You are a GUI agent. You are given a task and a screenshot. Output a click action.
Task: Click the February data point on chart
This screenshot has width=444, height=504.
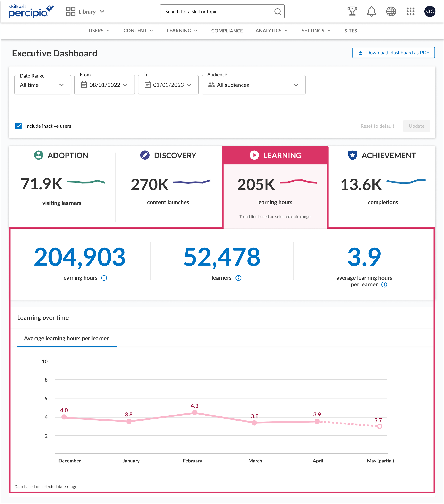pos(195,413)
